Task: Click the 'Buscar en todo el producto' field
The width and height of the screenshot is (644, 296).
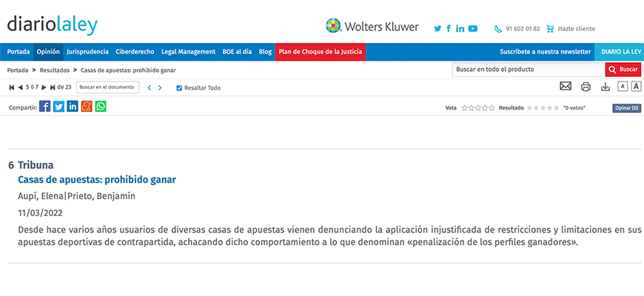Action: (528, 69)
